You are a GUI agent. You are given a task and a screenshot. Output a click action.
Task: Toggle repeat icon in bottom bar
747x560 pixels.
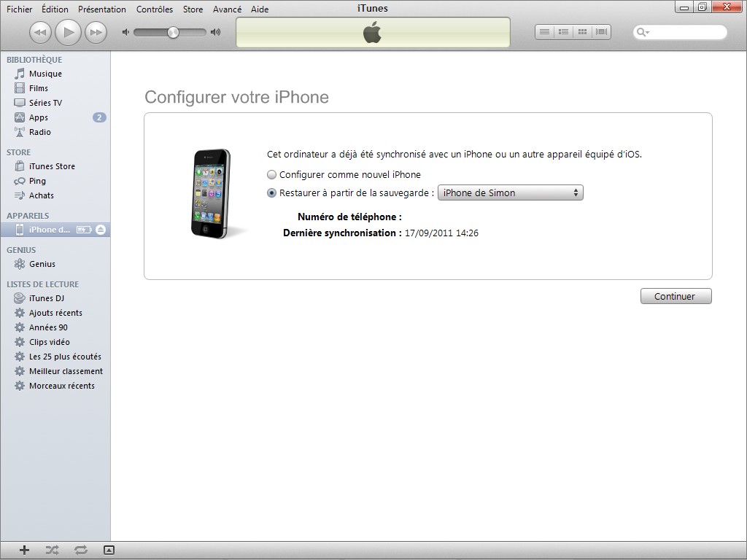[x=80, y=551]
